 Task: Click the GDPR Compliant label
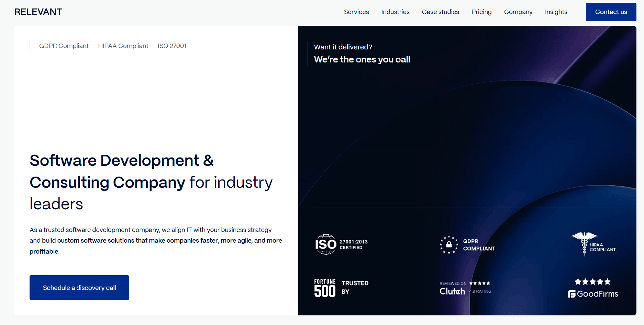click(x=64, y=46)
